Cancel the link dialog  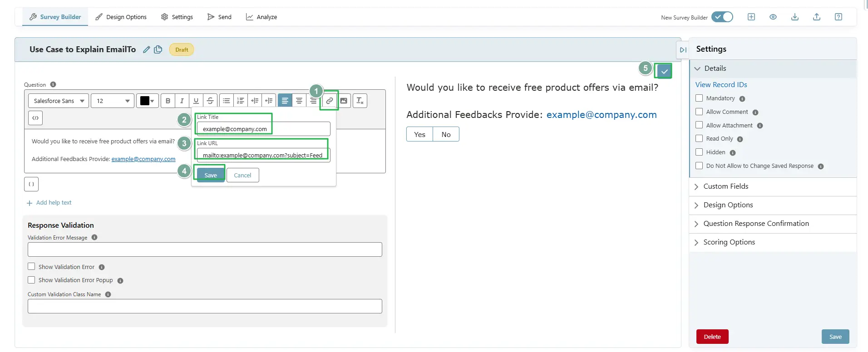(x=243, y=175)
